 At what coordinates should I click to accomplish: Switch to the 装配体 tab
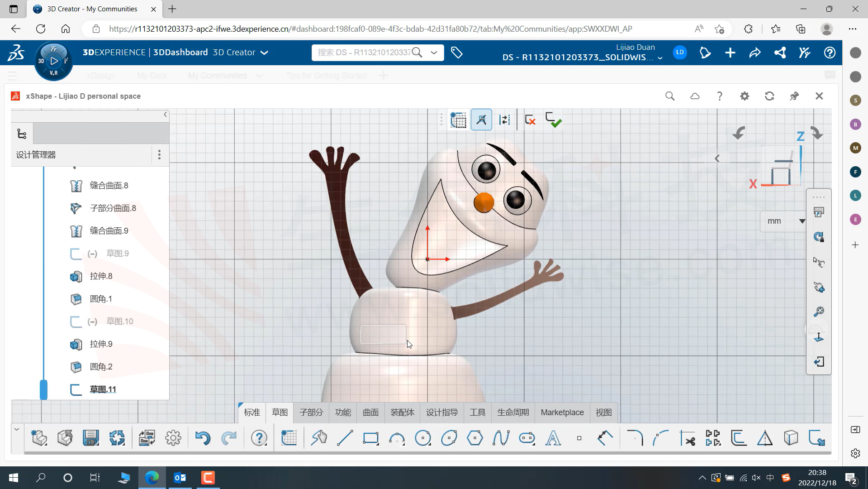(x=402, y=412)
